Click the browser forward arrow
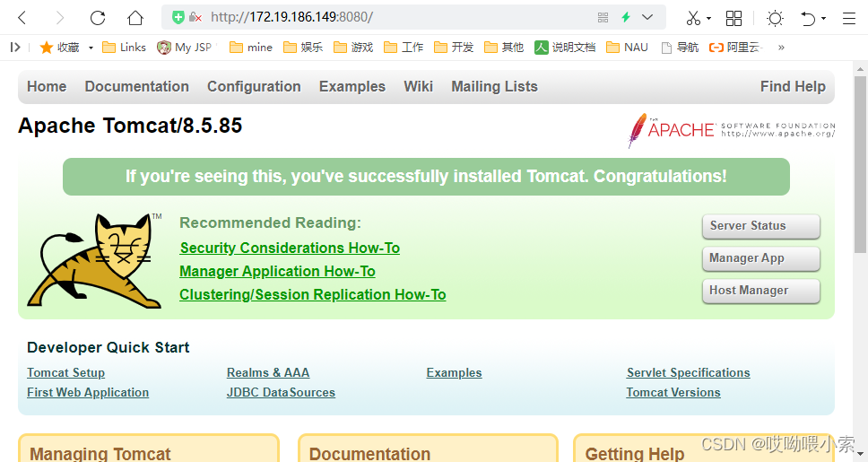 point(60,18)
